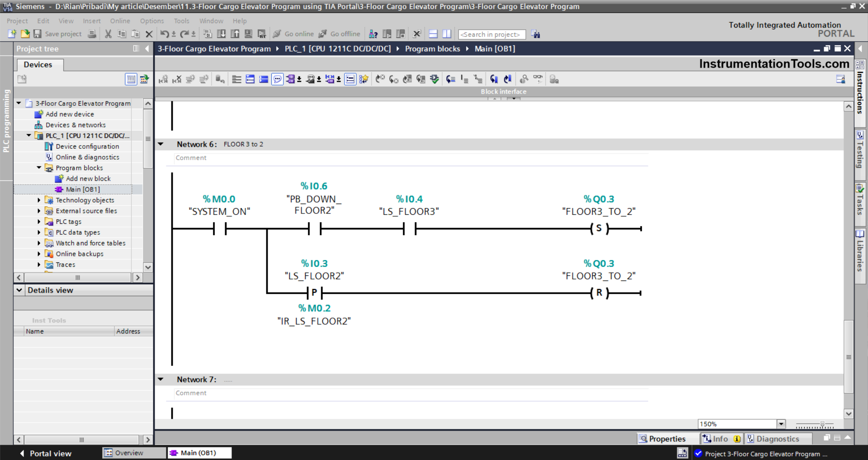
Task: Switch to Portal view
Action: 46,453
